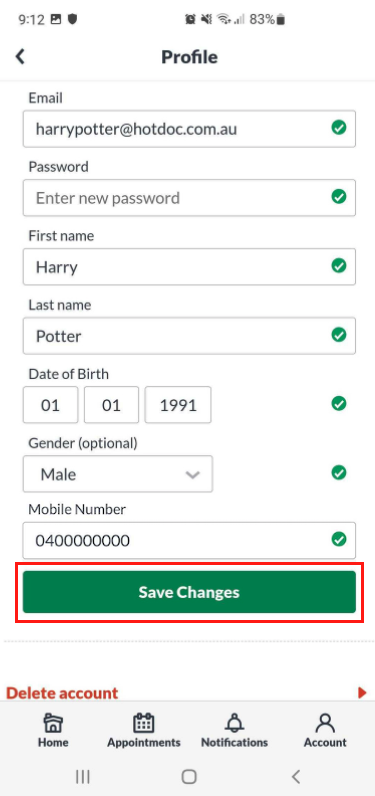This screenshot has width=375, height=796.
Task: Select the birth year field 1991
Action: coord(178,405)
